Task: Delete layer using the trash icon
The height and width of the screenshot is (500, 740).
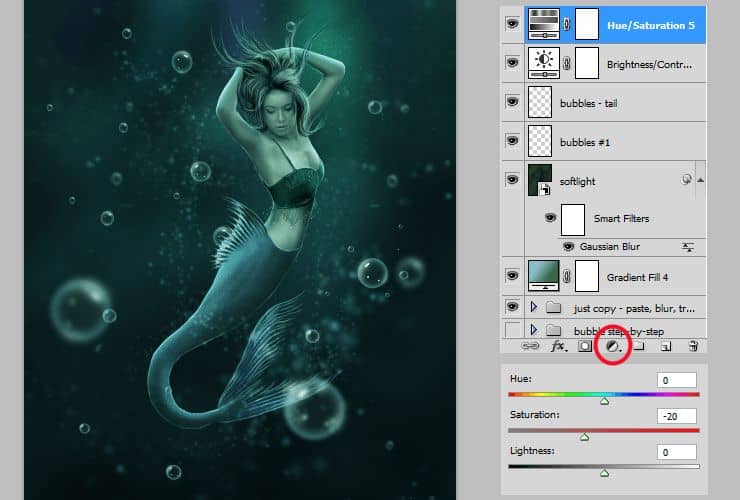Action: [x=694, y=347]
